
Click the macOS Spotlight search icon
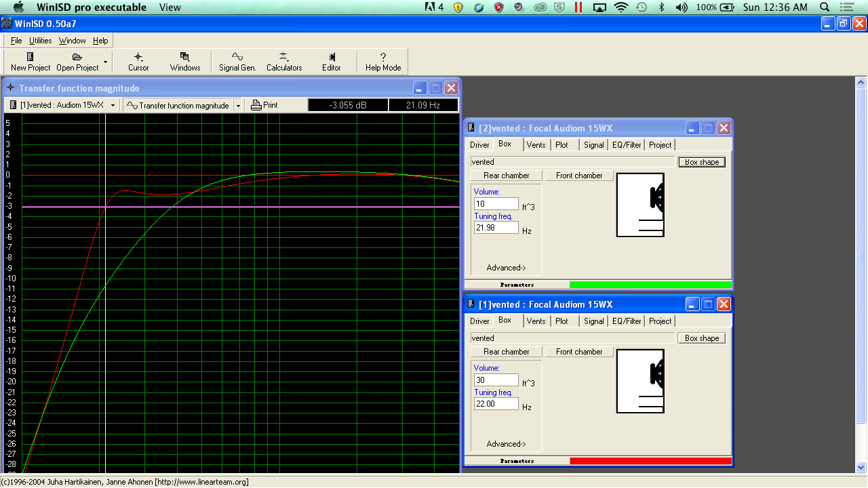pyautogui.click(x=825, y=7)
